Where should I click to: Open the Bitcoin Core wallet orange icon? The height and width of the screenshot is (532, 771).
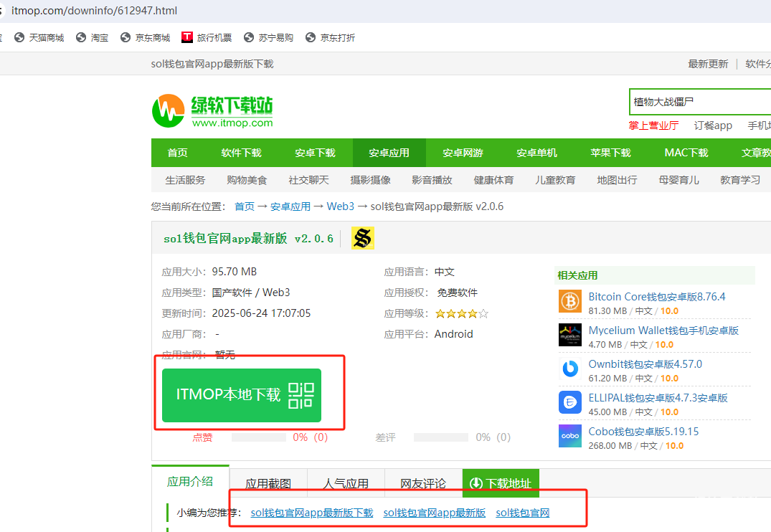(x=570, y=301)
